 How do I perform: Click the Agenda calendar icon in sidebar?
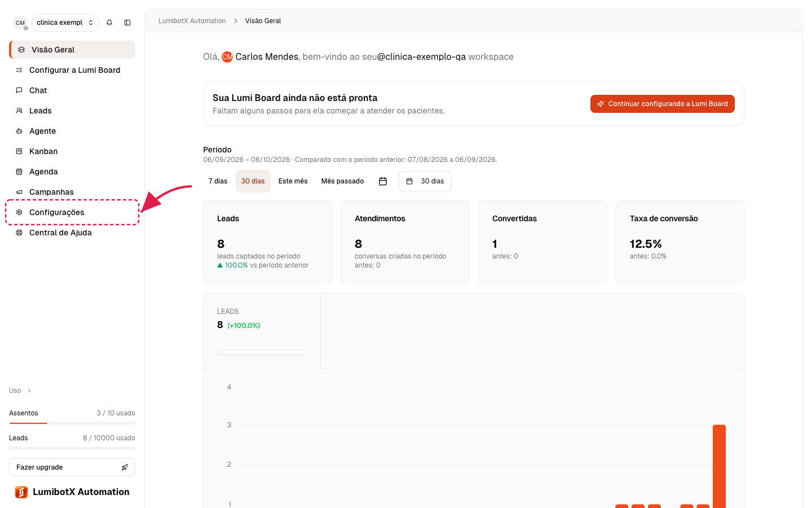tap(19, 172)
